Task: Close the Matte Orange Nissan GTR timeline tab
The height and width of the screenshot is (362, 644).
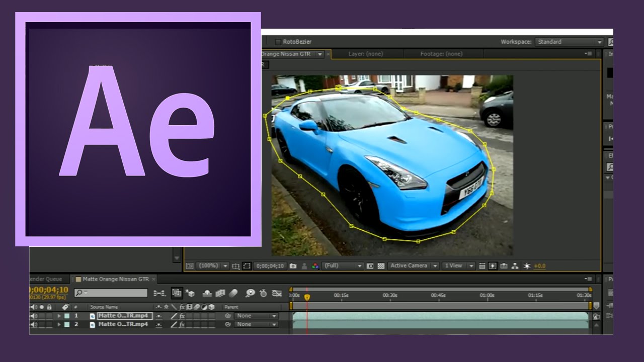Action: coord(154,279)
